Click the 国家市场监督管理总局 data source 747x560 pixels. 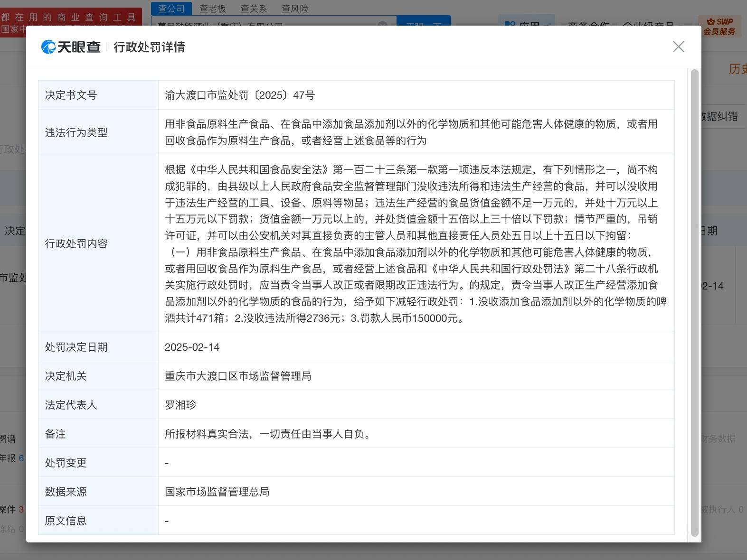(217, 492)
